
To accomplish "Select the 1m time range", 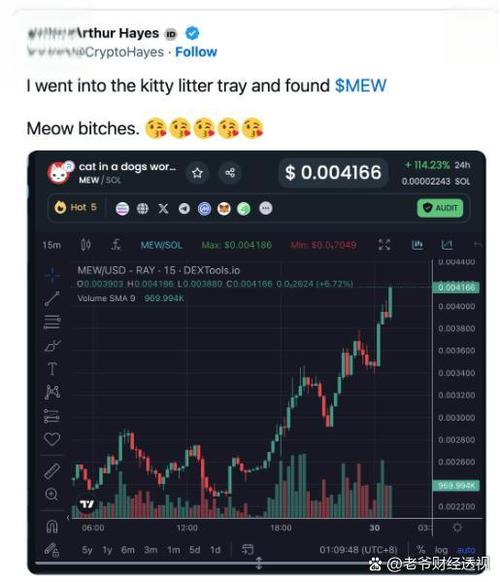I will click(x=173, y=550).
